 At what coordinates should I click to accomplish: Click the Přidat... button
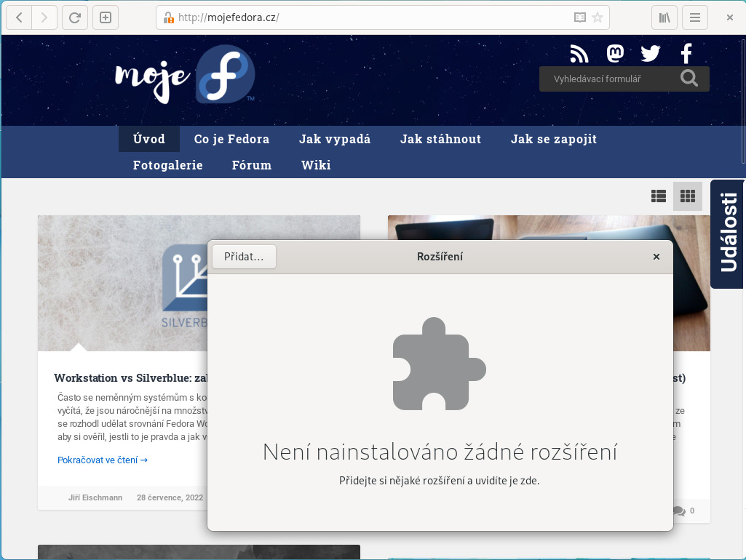click(244, 257)
